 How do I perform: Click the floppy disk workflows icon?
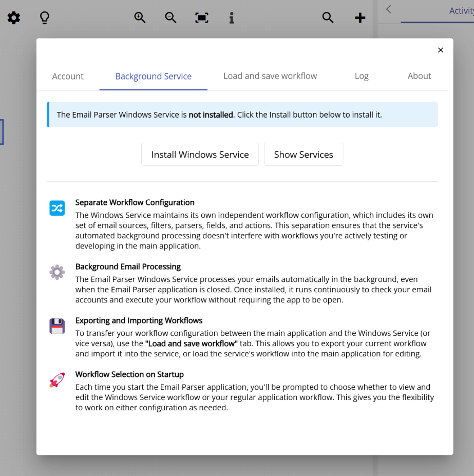(x=57, y=326)
